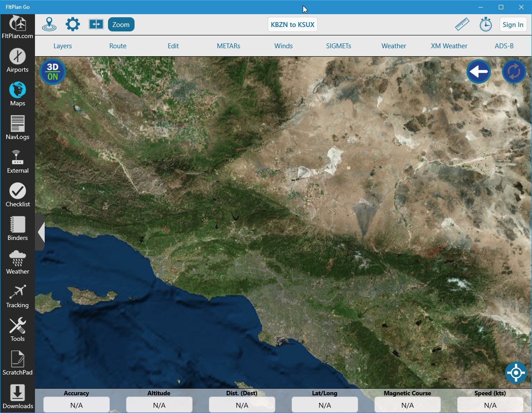Viewport: 532px width, 413px height.
Task: Click the Dist. (Dest) N/A field
Action: coord(242,405)
